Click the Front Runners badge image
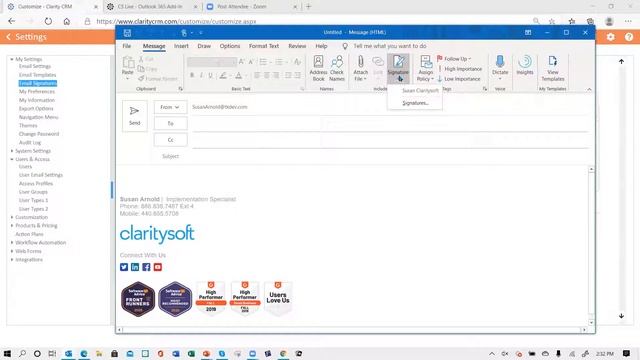The height and width of the screenshot is (360, 640). [x=138, y=299]
